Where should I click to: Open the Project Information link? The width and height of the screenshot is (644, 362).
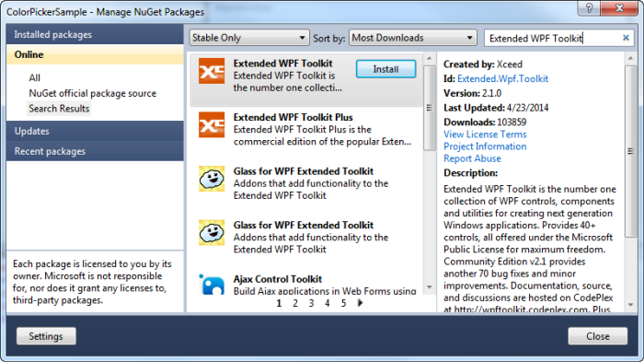pyautogui.click(x=485, y=146)
